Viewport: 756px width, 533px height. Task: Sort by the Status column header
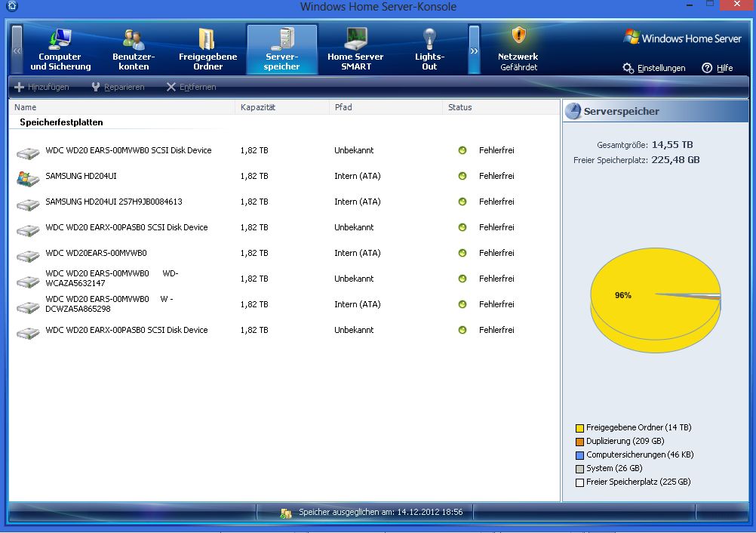coord(501,107)
